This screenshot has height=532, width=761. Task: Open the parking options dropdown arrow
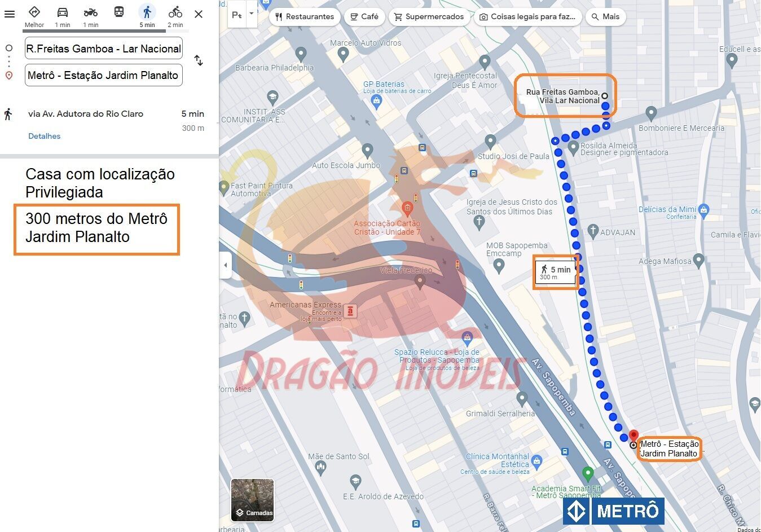(252, 14)
